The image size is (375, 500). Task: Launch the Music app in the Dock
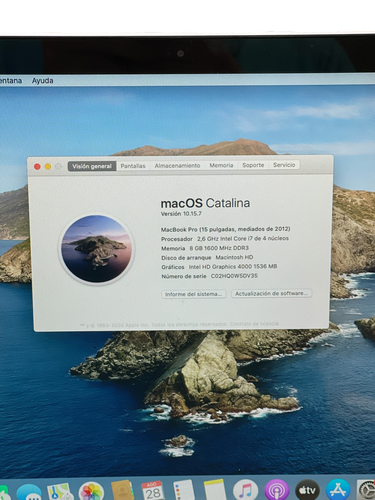click(245, 490)
